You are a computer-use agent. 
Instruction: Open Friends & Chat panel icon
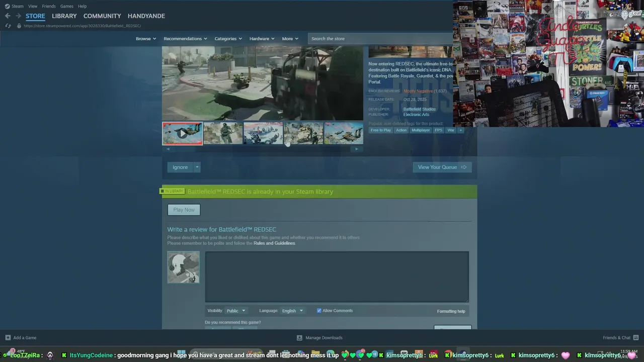pyautogui.click(x=636, y=338)
